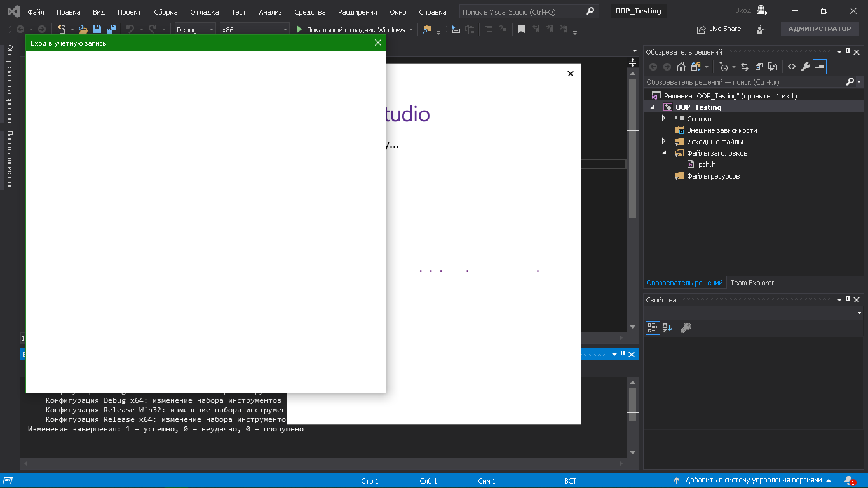Open the Расширения menu
This screenshot has height=488, width=868.
(357, 11)
